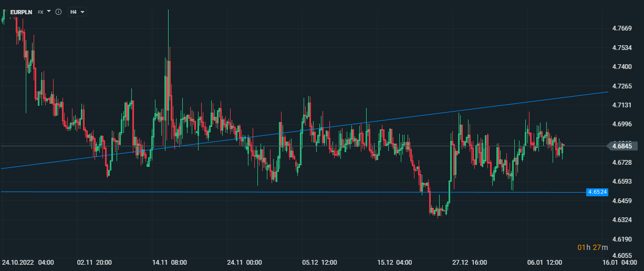The image size is (644, 271).
Task: Click the 4.7265 price axis label
Action: 622,86
